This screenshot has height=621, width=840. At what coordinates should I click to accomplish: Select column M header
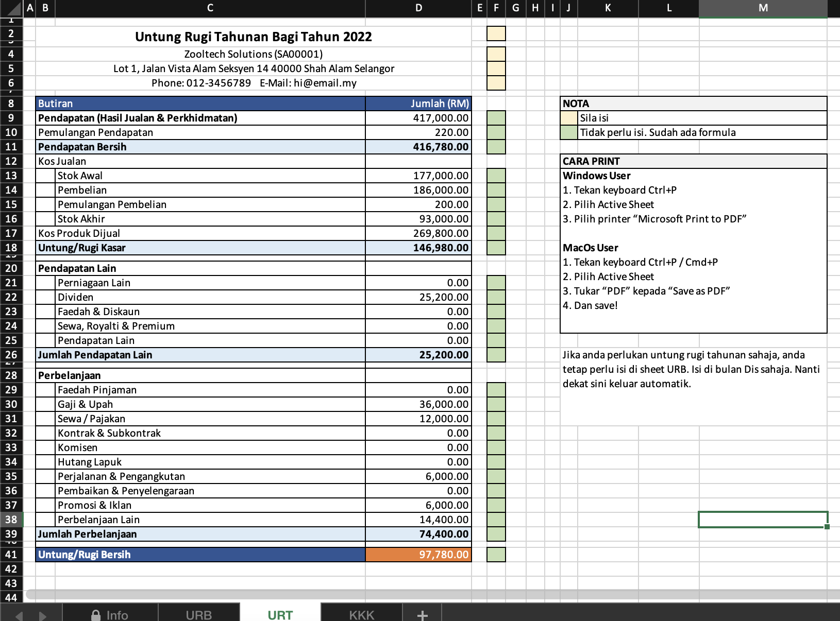[763, 8]
